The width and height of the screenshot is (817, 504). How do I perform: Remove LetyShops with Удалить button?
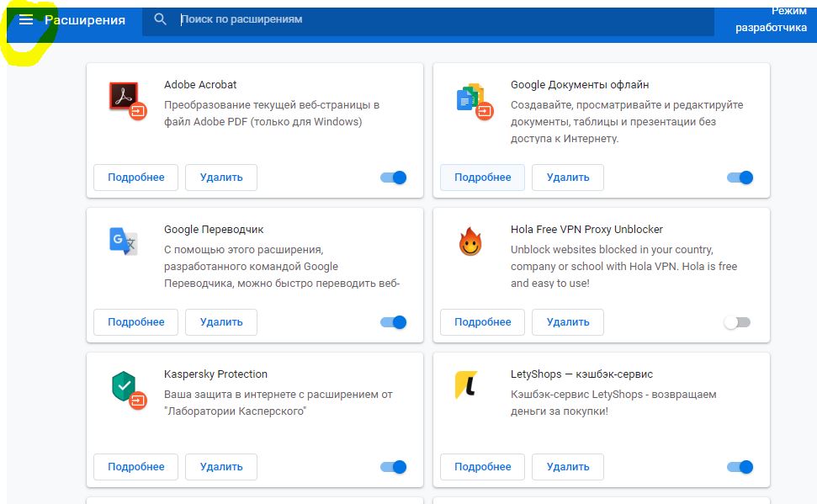[x=568, y=467]
